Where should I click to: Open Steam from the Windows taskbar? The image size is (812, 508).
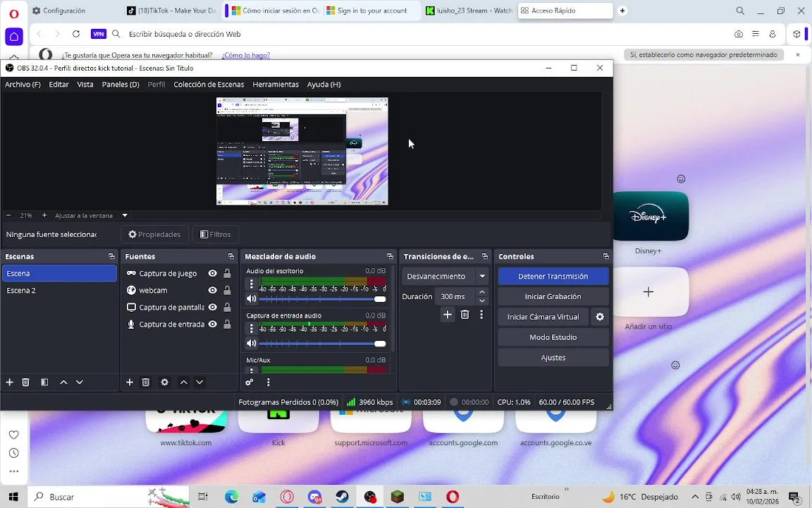tap(342, 497)
